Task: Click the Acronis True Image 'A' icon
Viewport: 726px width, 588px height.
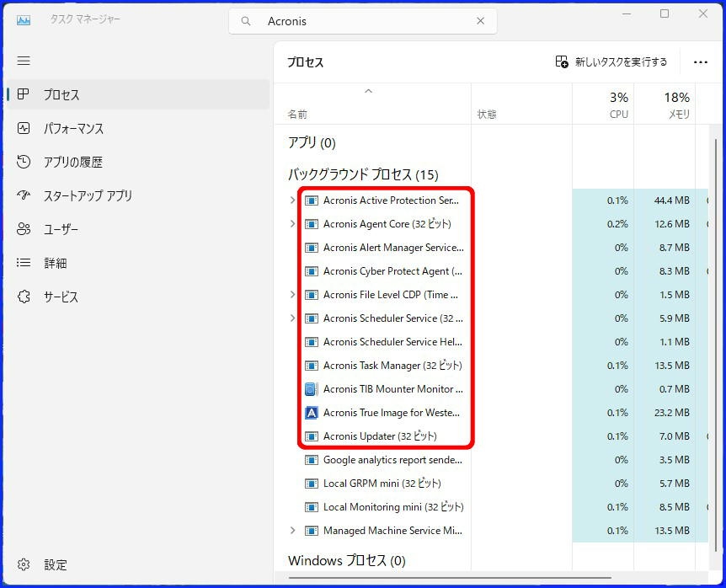Action: click(312, 413)
